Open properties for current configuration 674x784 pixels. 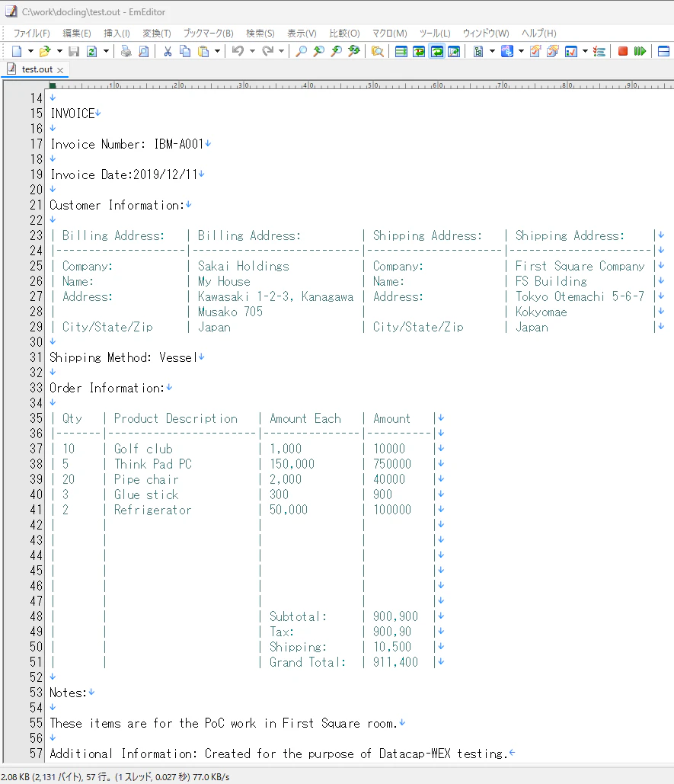pos(535,51)
